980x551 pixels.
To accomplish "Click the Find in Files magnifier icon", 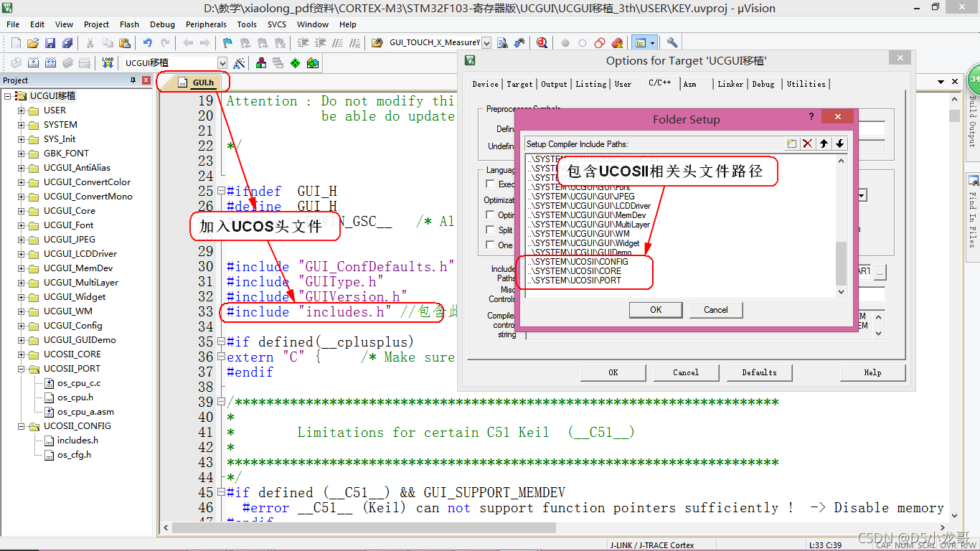I will coord(541,42).
